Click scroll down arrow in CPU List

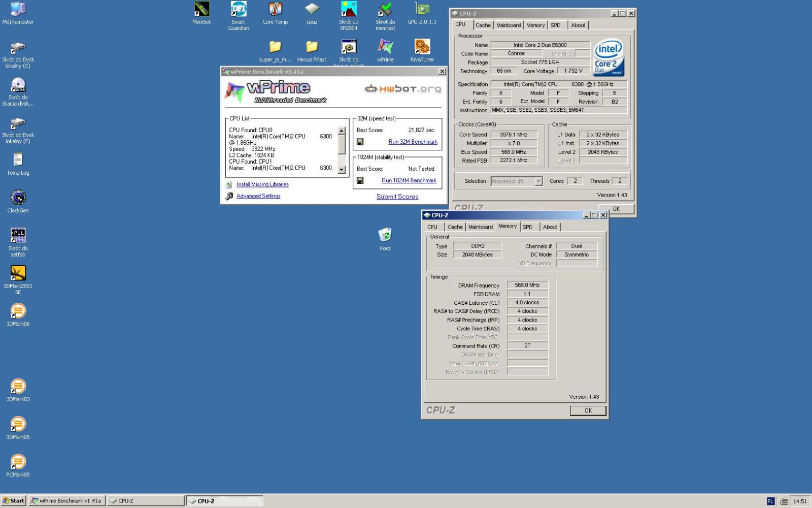(342, 170)
